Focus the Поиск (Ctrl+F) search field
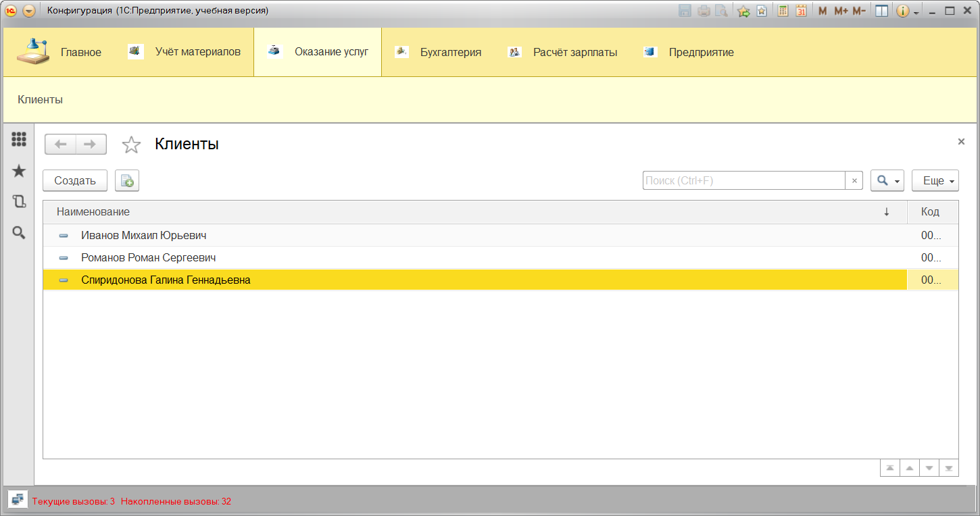The width and height of the screenshot is (980, 516). (x=744, y=180)
